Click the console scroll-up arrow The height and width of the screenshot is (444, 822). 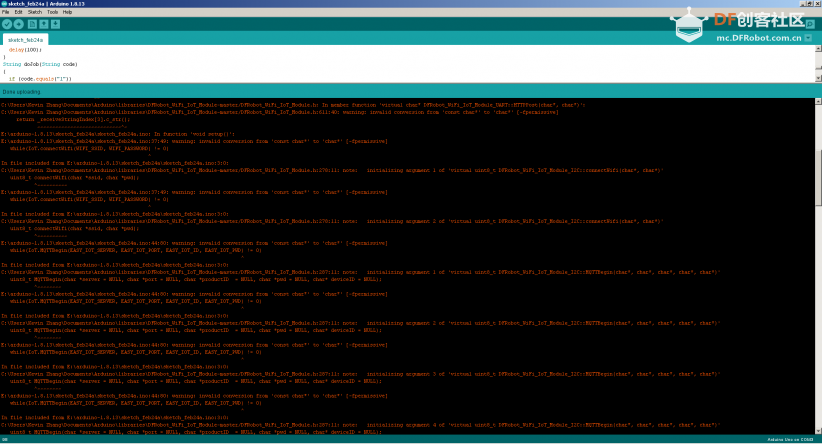(818, 101)
